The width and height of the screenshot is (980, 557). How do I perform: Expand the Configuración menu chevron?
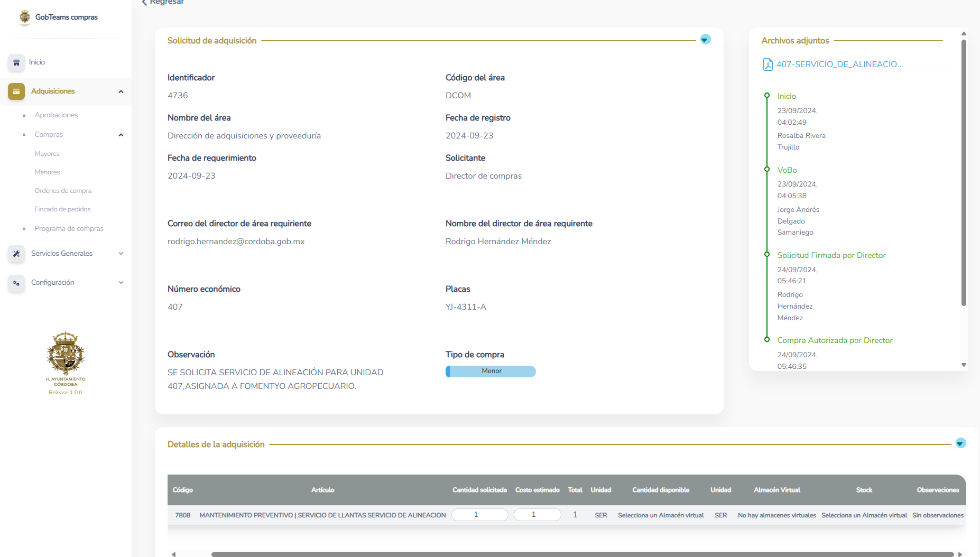point(121,283)
